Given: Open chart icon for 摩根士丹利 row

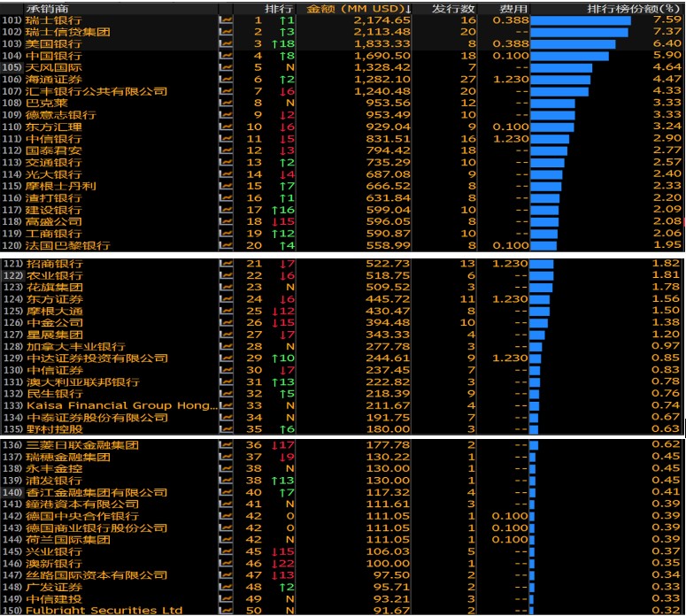Looking at the screenshot, I should [226, 186].
